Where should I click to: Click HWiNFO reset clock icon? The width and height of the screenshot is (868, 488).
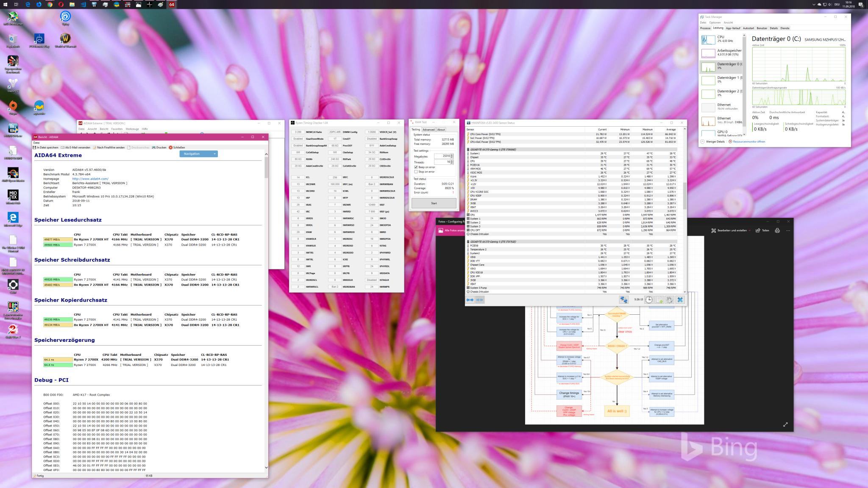click(x=649, y=299)
